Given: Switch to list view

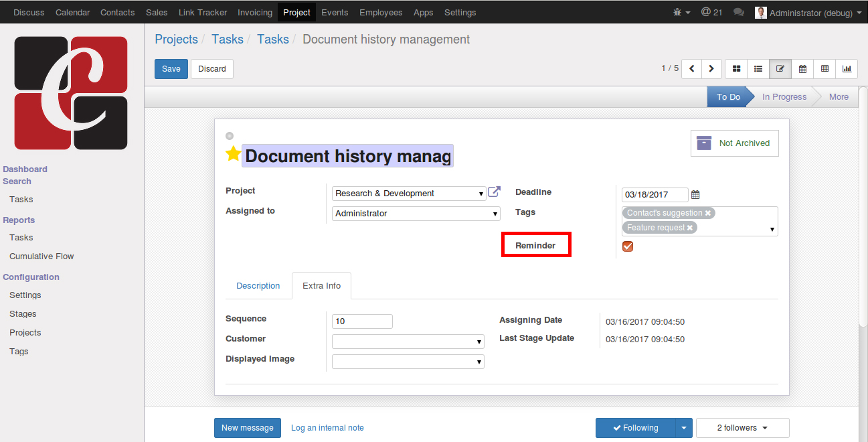Looking at the screenshot, I should pyautogui.click(x=758, y=69).
